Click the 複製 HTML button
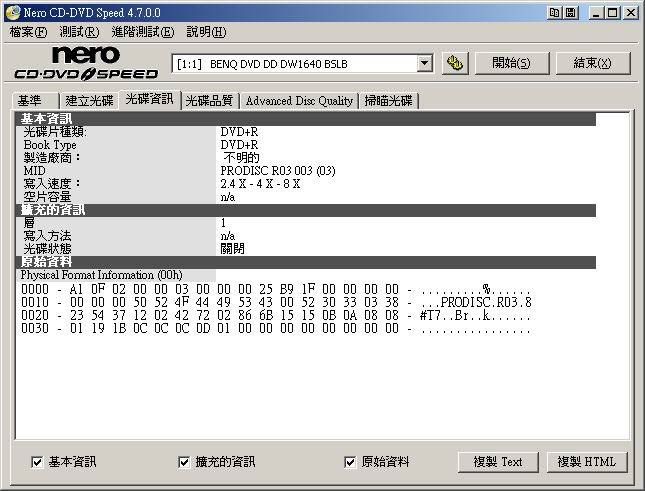The width and height of the screenshot is (645, 491). (587, 462)
